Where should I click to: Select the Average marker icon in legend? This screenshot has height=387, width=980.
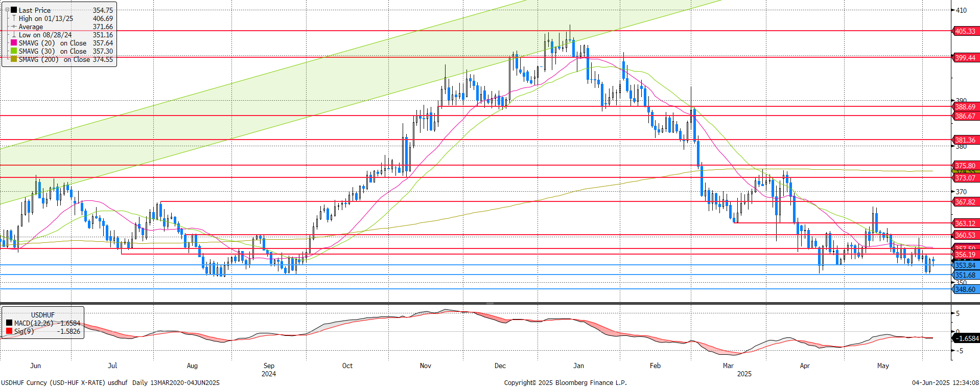tap(14, 27)
